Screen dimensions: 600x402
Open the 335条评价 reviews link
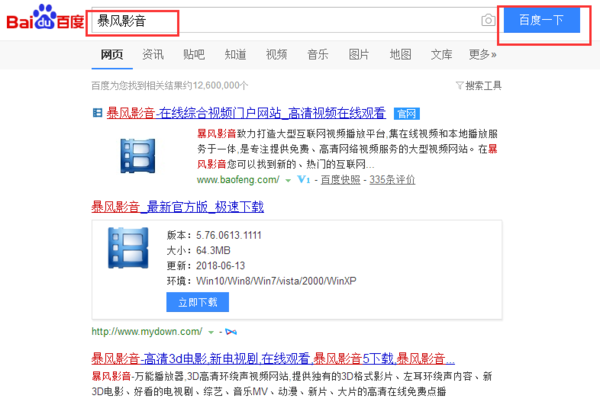pos(392,180)
